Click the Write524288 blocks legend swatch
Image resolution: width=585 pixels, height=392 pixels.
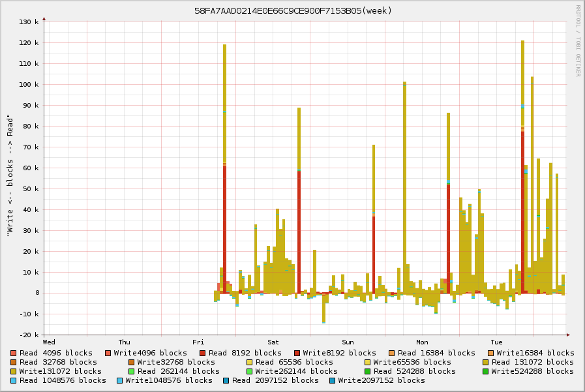pos(486,371)
